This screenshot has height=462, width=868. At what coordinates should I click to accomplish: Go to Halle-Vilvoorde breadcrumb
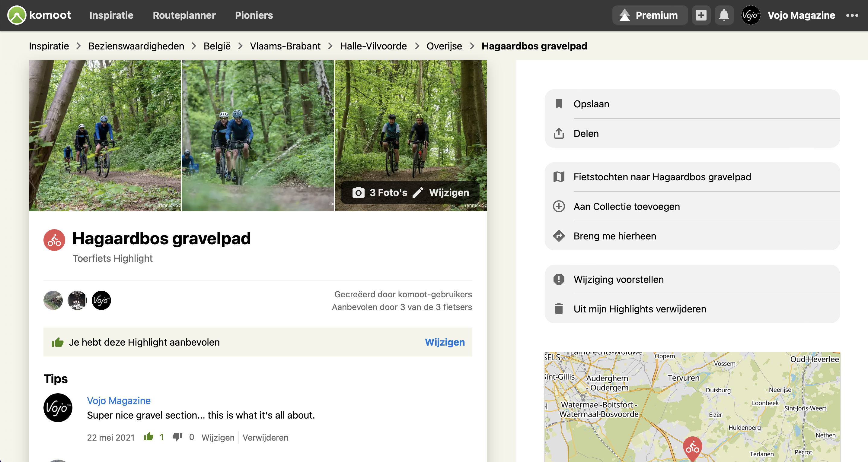pyautogui.click(x=373, y=46)
